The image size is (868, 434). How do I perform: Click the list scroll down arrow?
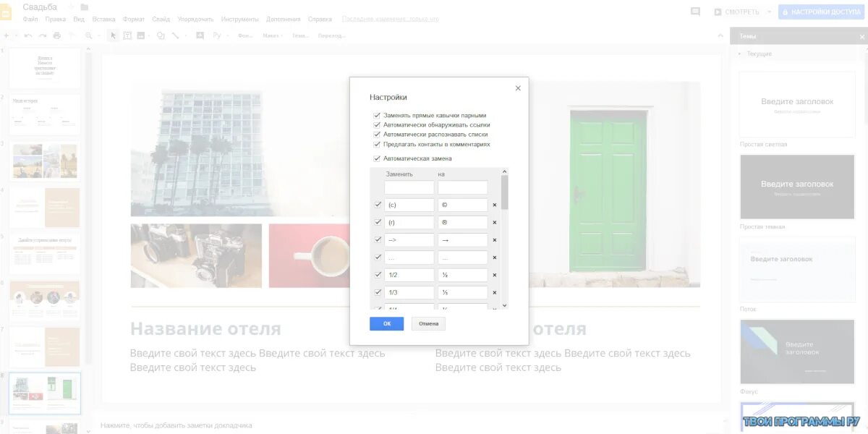[x=505, y=305]
